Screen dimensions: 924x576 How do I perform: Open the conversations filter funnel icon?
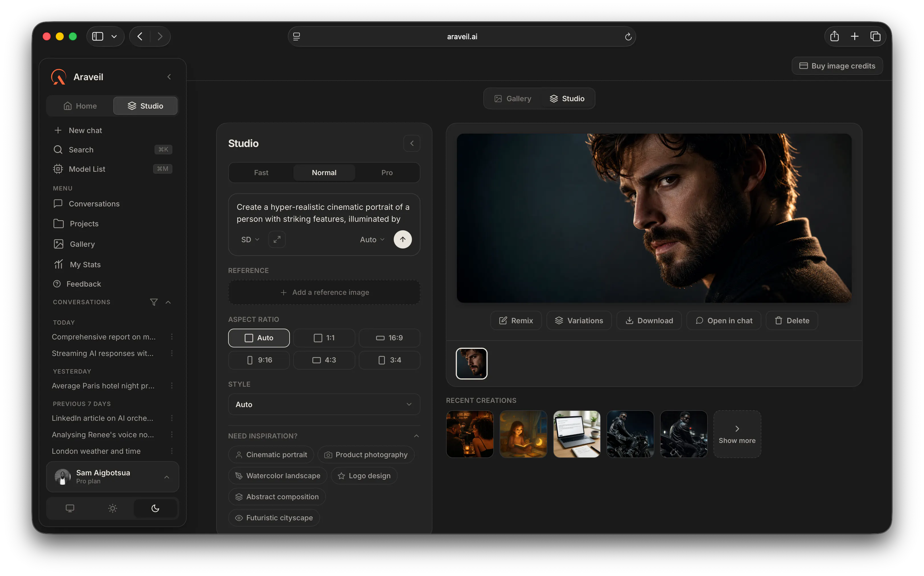[x=154, y=302]
